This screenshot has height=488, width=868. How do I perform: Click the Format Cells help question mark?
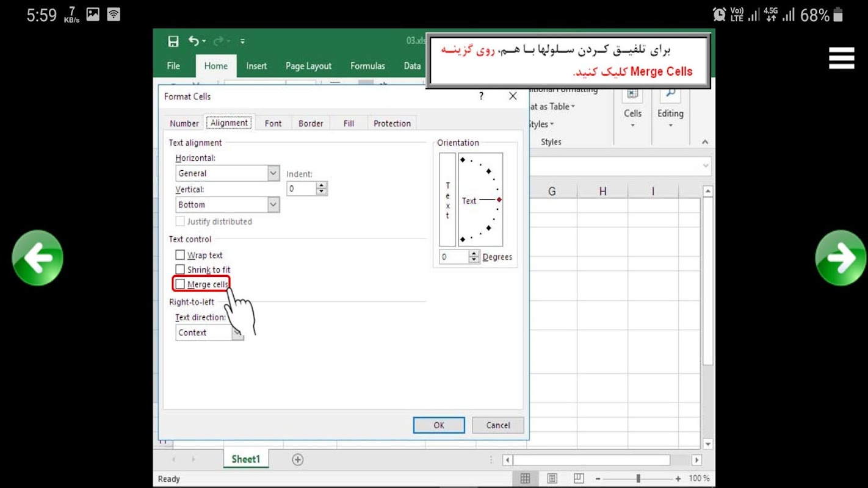481,96
